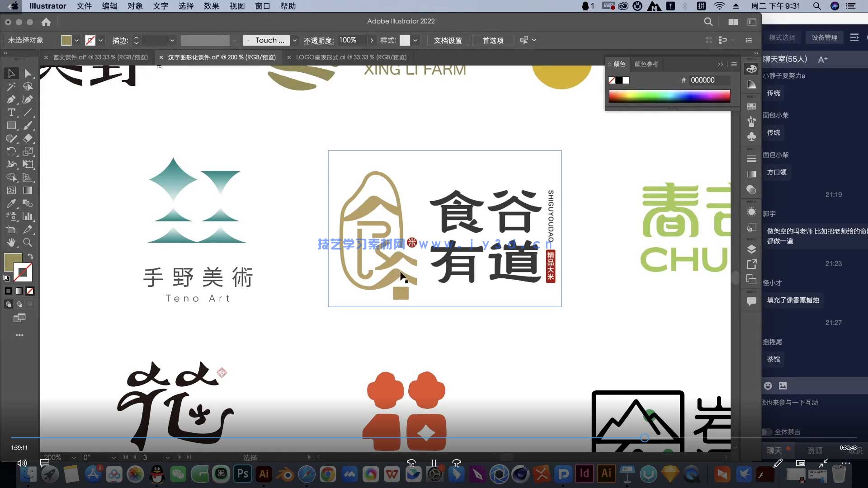Select the Rectangle tool
This screenshot has width=868, height=488.
[11, 125]
